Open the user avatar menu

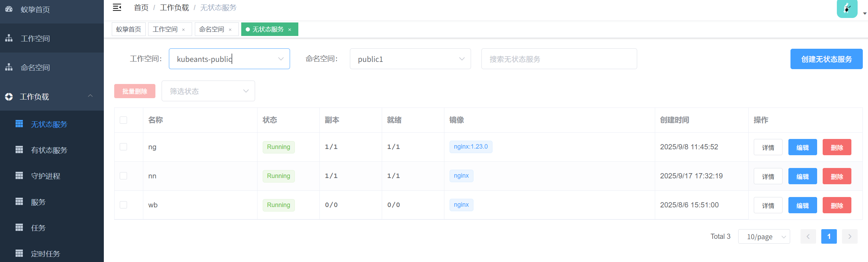(847, 9)
